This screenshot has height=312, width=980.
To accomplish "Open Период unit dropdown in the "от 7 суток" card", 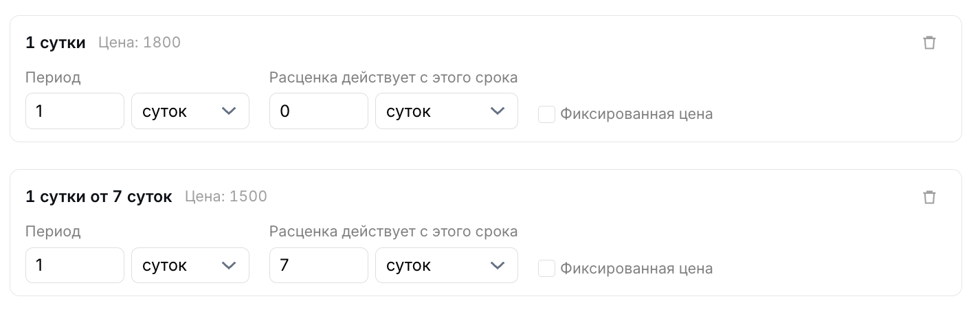I will pos(190,265).
